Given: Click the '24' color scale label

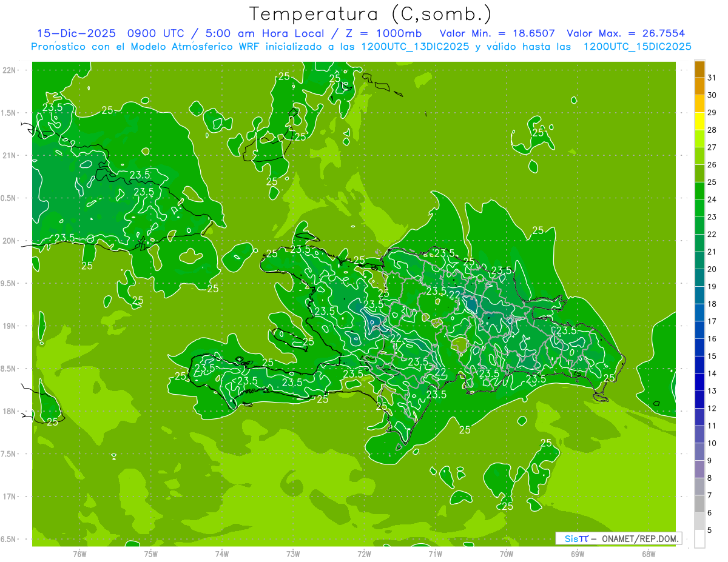Looking at the screenshot, I should (712, 199).
